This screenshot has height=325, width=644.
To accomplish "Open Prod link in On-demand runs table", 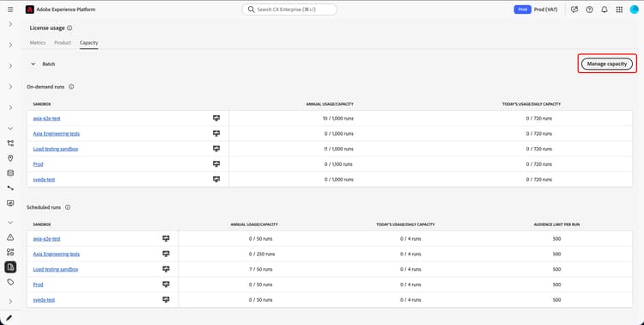I will point(38,164).
